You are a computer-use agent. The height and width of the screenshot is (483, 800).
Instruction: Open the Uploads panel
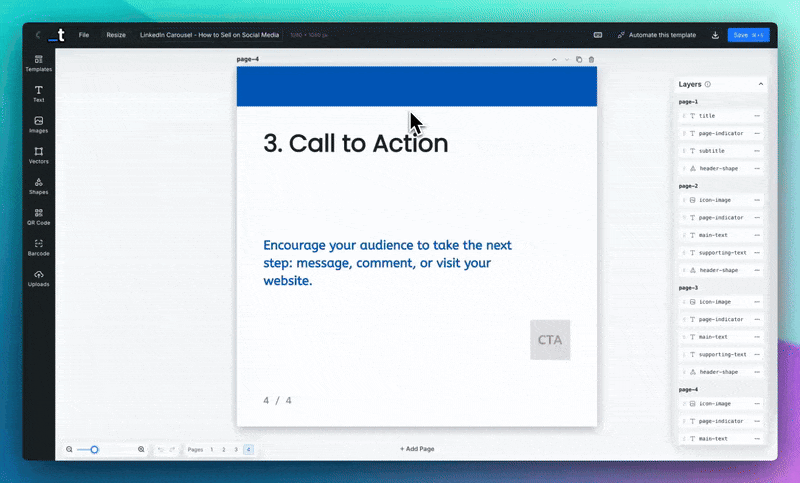[x=38, y=277]
